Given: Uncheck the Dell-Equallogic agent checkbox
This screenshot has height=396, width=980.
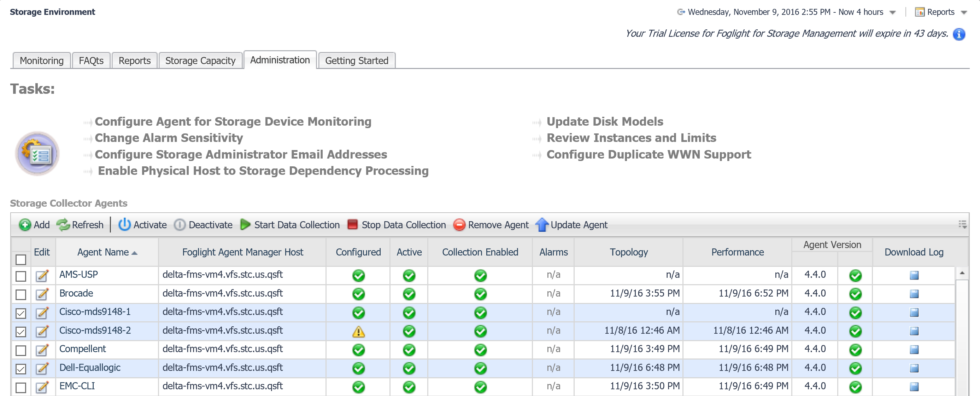Looking at the screenshot, I should pyautogui.click(x=21, y=369).
